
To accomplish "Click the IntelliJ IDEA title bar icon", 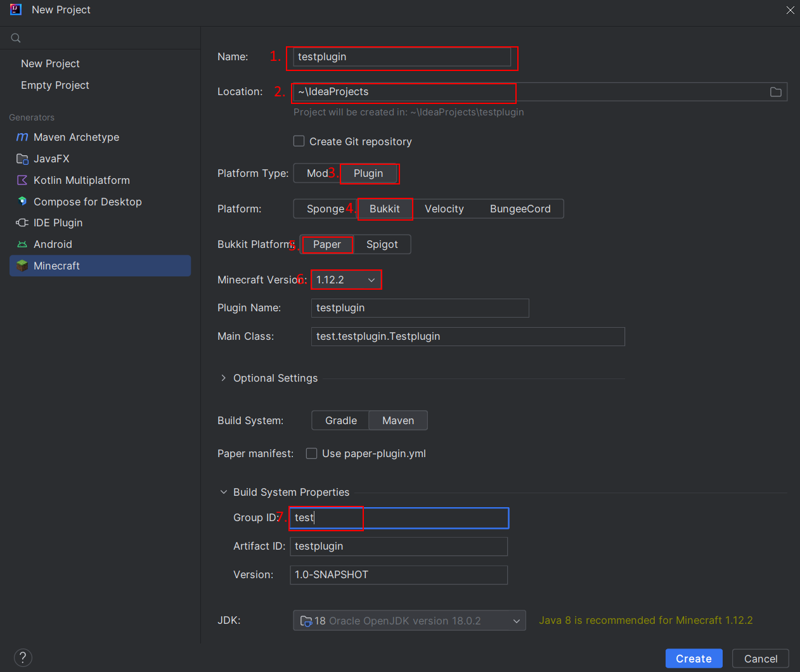I will click(x=16, y=10).
